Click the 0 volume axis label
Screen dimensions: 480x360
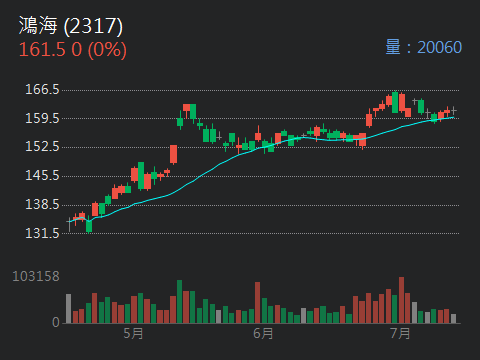pos(56,322)
